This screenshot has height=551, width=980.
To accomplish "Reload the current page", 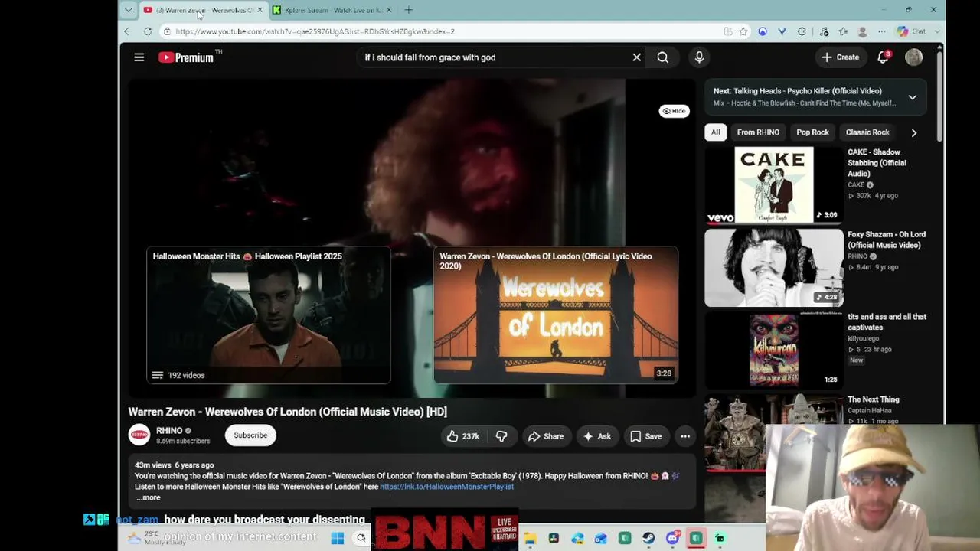I will click(x=147, y=31).
